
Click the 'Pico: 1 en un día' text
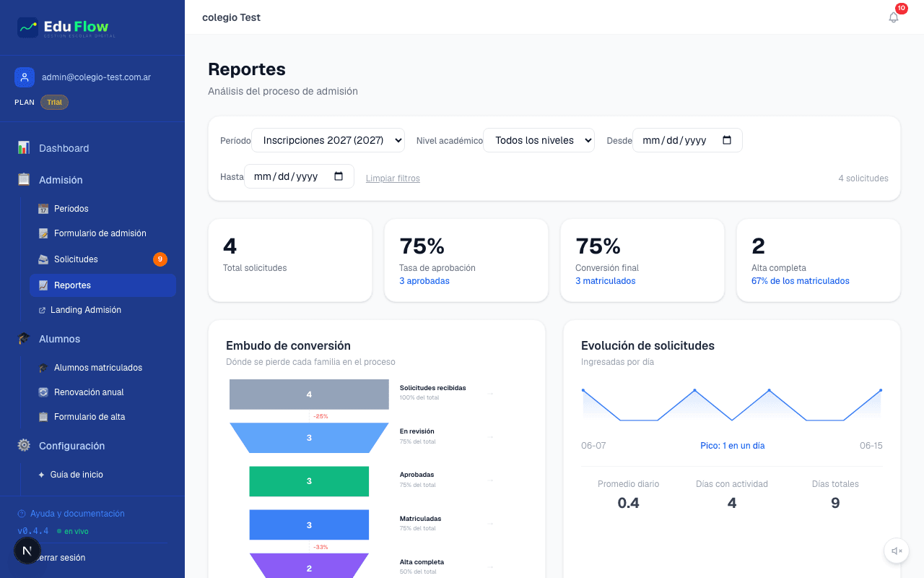point(732,446)
